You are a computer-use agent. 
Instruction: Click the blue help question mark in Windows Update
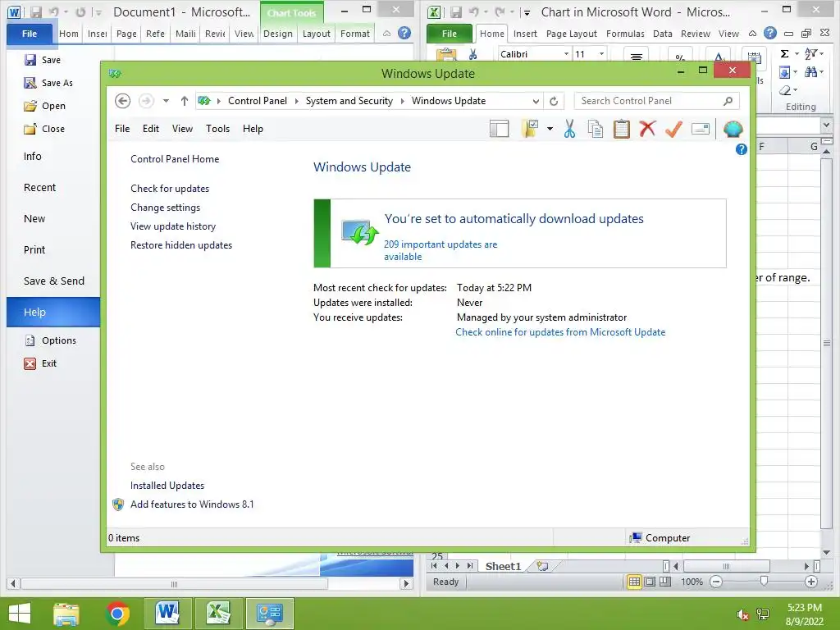click(x=742, y=149)
